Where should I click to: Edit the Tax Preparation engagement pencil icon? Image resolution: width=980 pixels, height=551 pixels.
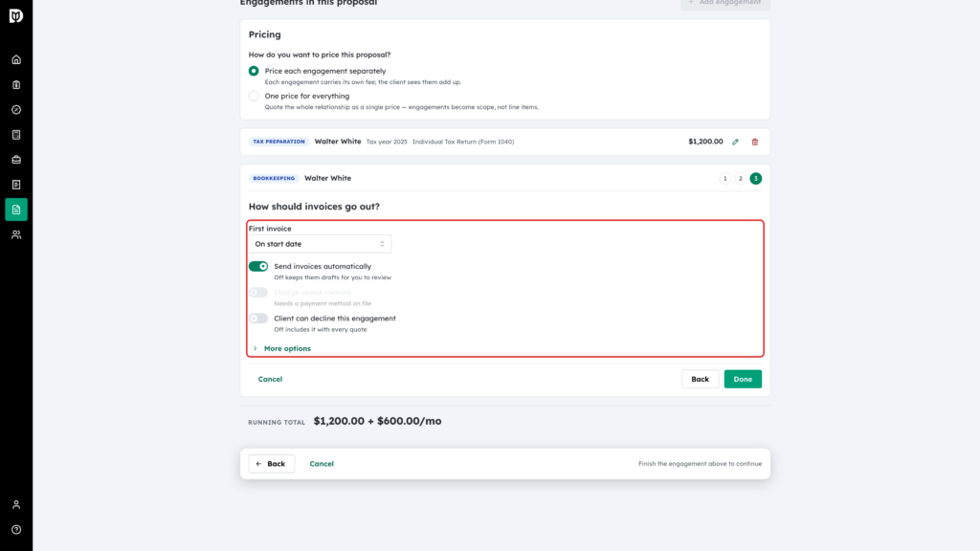point(736,142)
